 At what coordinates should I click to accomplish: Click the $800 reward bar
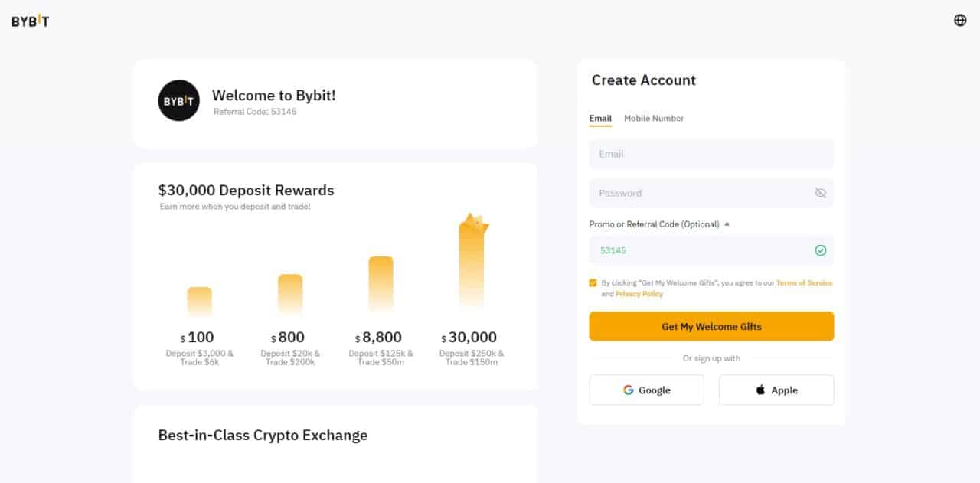click(290, 294)
